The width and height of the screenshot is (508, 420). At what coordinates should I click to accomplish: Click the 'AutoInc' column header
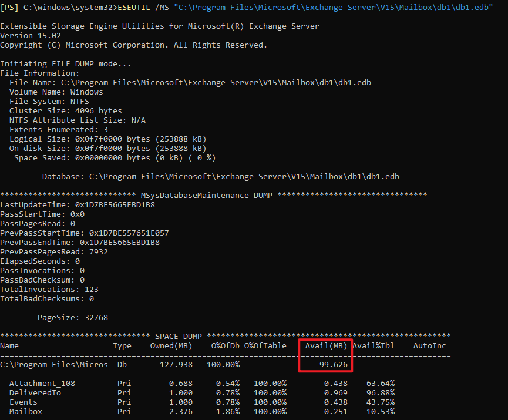coord(429,346)
